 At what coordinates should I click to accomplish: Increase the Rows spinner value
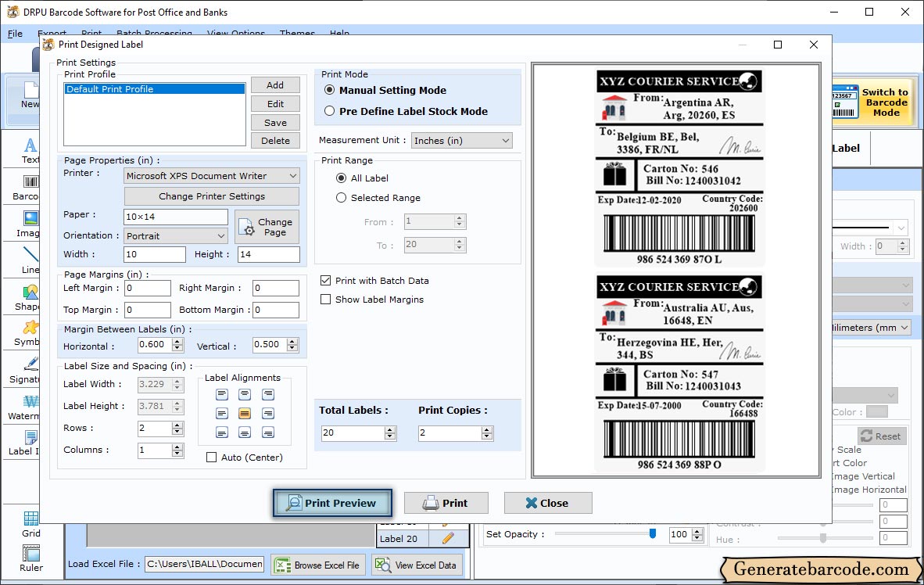177,425
